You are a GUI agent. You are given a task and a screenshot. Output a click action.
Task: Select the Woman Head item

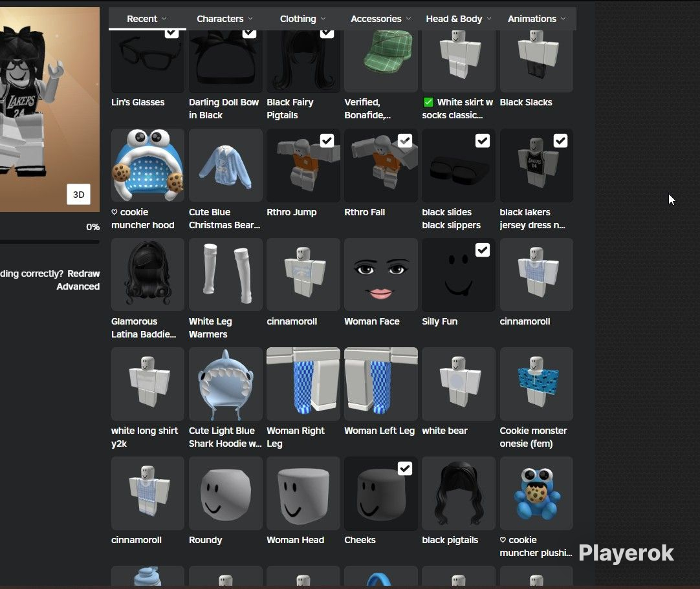pyautogui.click(x=303, y=493)
